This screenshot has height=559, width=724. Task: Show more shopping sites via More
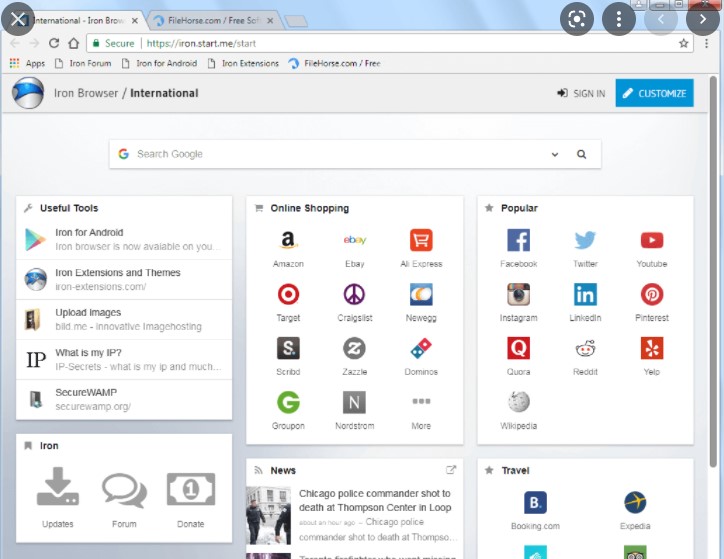point(421,402)
